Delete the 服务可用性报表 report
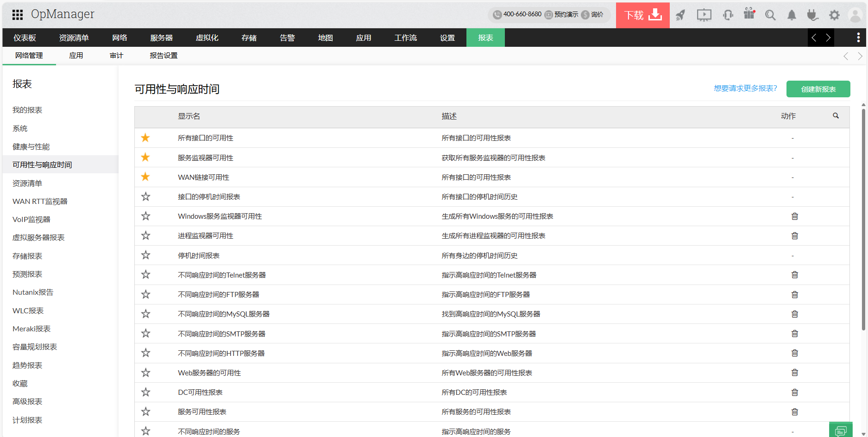 tap(795, 412)
